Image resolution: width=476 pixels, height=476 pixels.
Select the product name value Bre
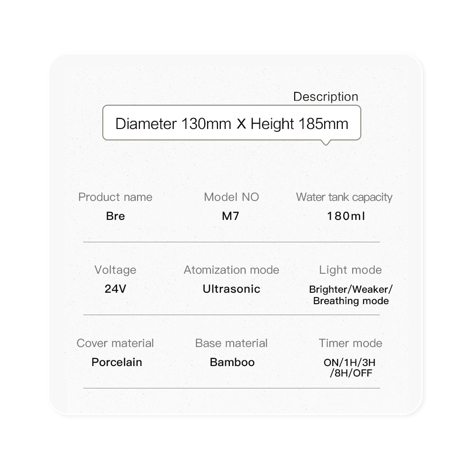(x=115, y=216)
